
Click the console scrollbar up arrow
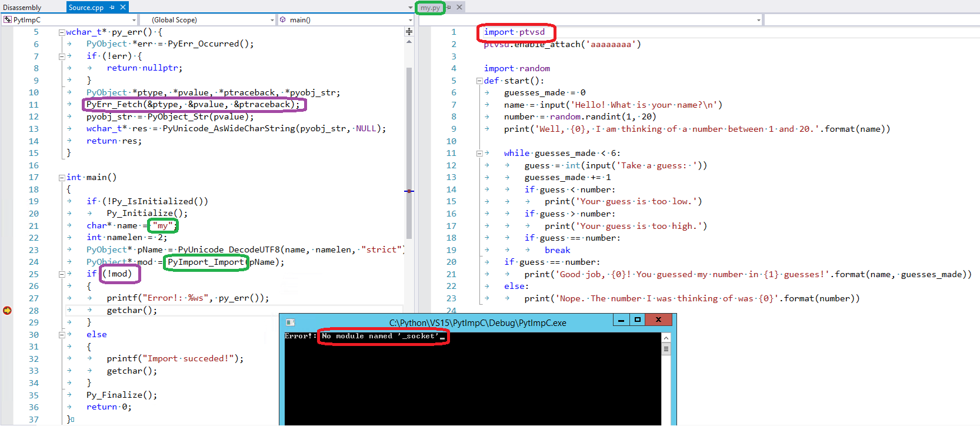pyautogui.click(x=666, y=338)
